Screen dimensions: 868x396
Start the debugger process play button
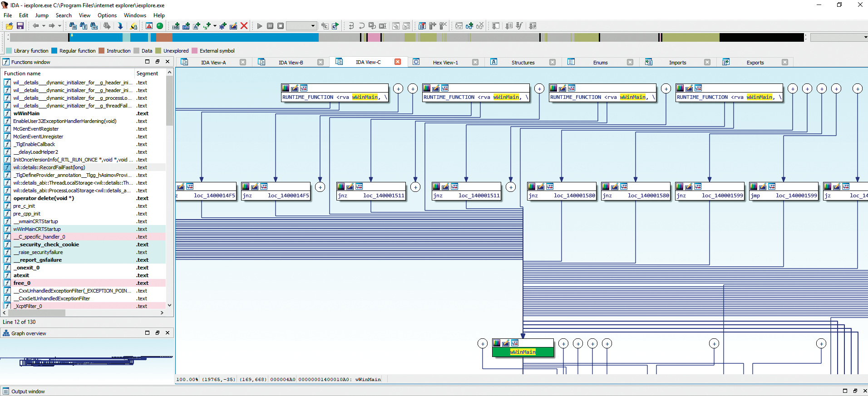[x=260, y=26]
